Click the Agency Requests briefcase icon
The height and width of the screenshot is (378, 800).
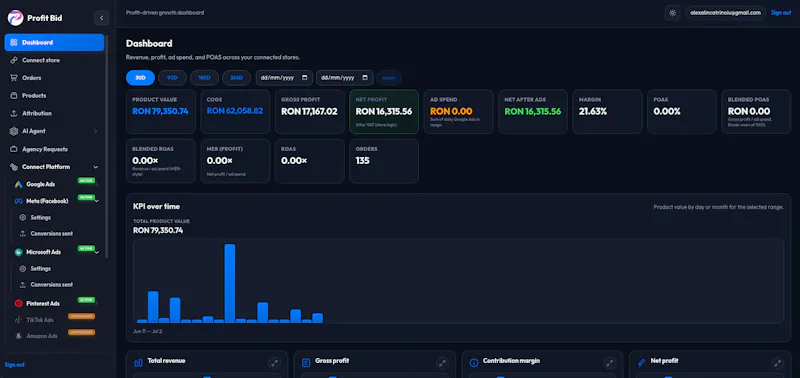tap(14, 149)
